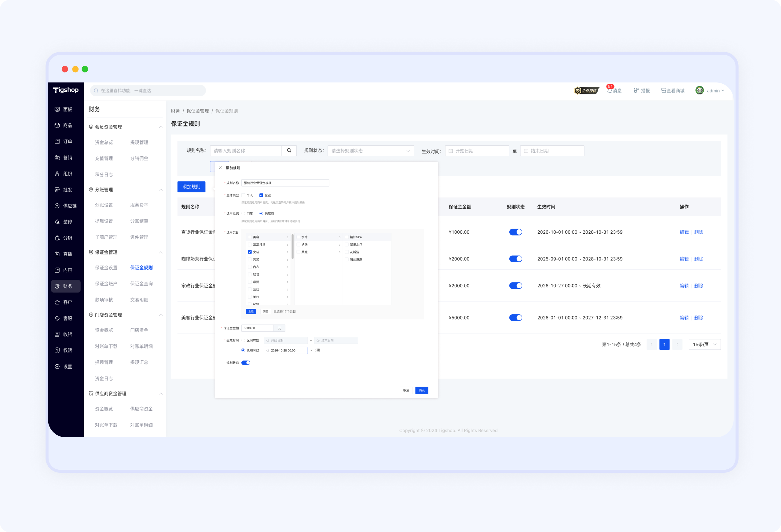Toggle the 规则状态 switch in the dialog
The height and width of the screenshot is (532, 781).
click(246, 363)
